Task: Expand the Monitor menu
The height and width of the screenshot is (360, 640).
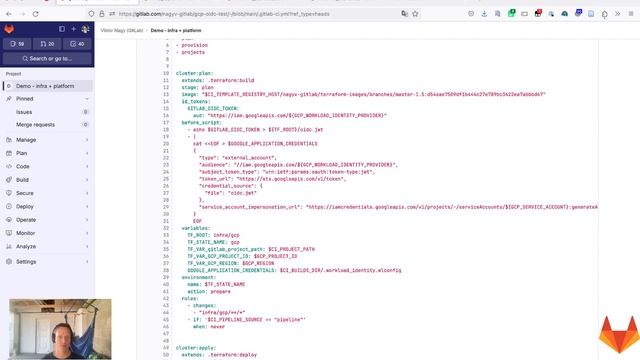Action: pos(47,233)
